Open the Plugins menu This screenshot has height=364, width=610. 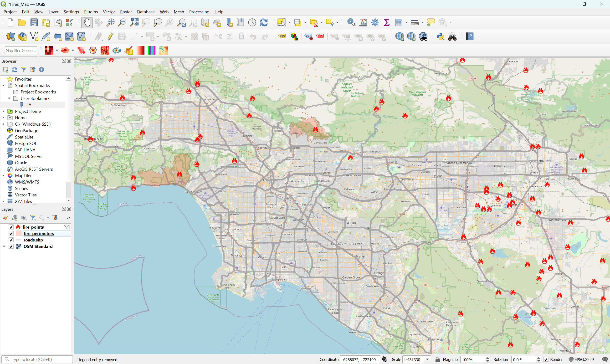[91, 12]
